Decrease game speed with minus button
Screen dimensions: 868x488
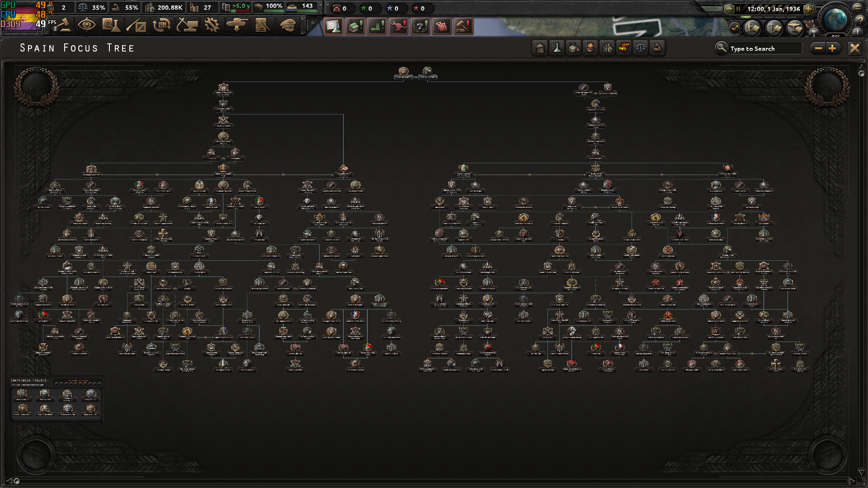click(x=729, y=9)
